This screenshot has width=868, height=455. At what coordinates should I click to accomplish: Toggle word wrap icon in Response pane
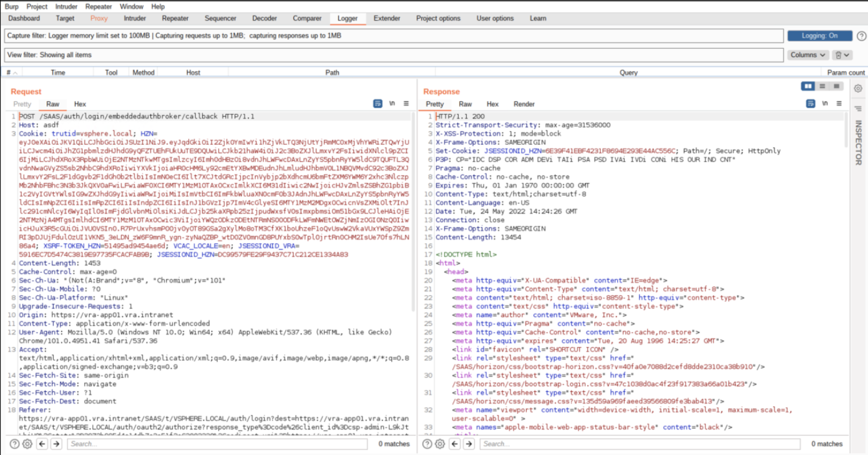(x=811, y=104)
